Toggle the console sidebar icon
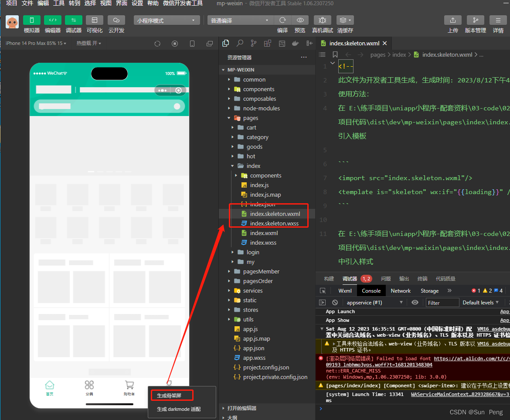The height and width of the screenshot is (420, 510). pos(322,303)
